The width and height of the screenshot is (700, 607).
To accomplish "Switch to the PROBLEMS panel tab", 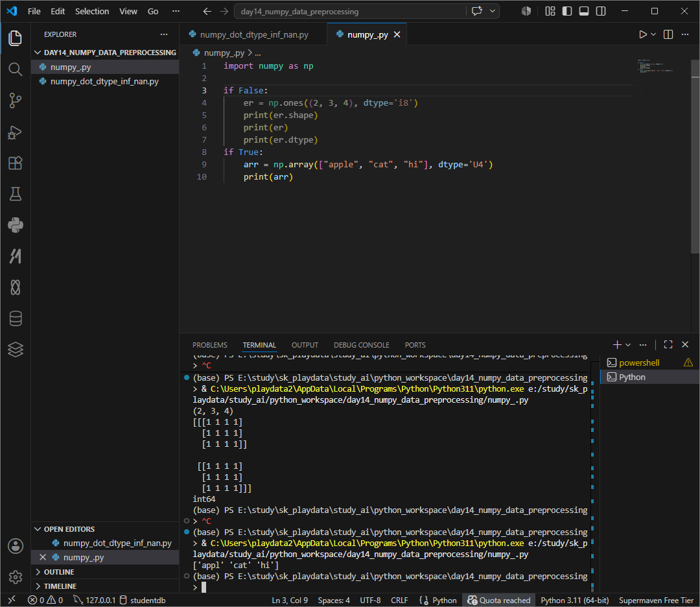I will [x=210, y=345].
